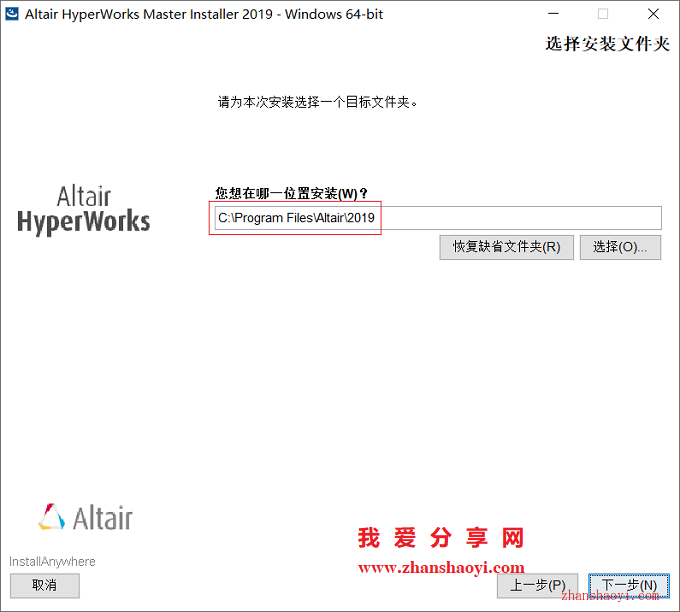Click the Altair triangle logo at bottom left
Image resolution: width=680 pixels, height=612 pixels.
tap(85, 517)
